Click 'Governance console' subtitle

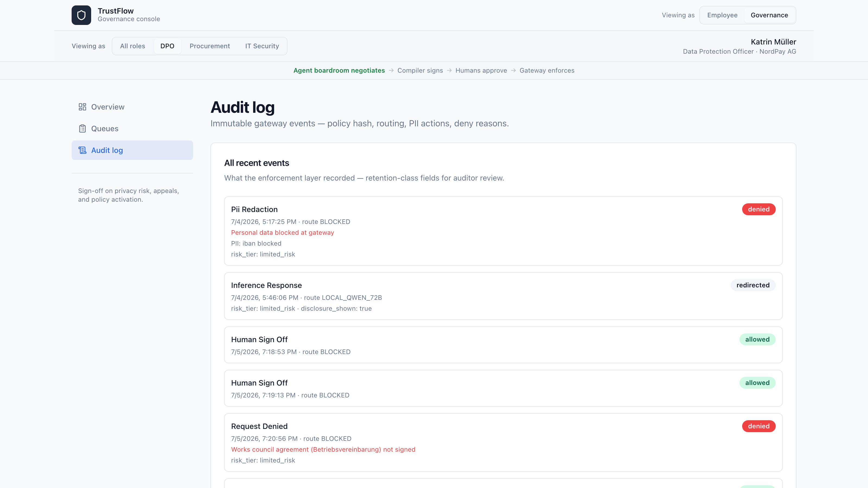click(129, 19)
